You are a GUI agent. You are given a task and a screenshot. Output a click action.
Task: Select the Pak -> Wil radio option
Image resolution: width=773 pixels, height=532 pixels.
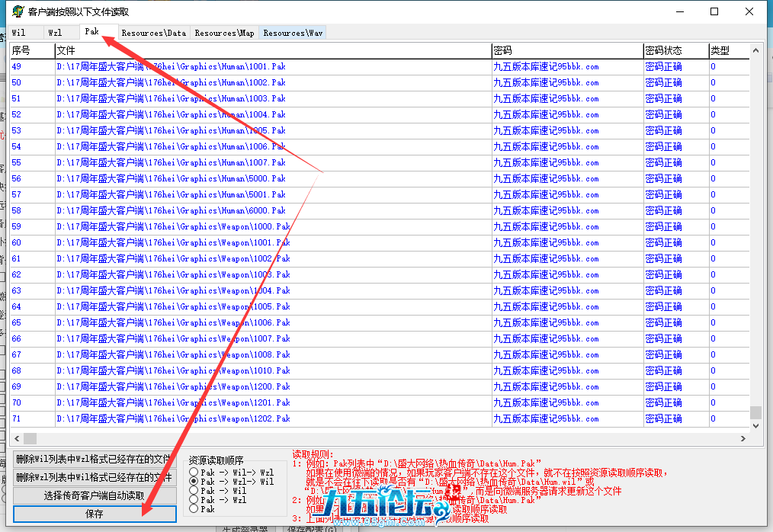pos(194,491)
